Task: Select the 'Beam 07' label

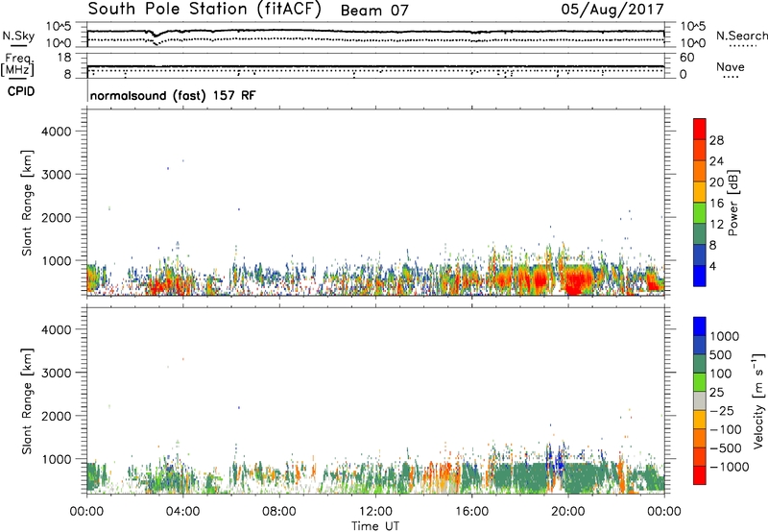Action: point(374,11)
